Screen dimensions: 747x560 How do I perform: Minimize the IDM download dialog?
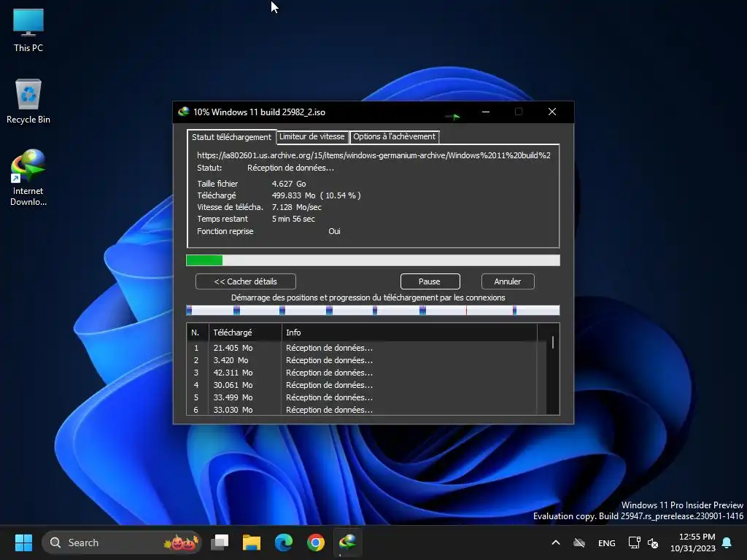[x=485, y=112]
